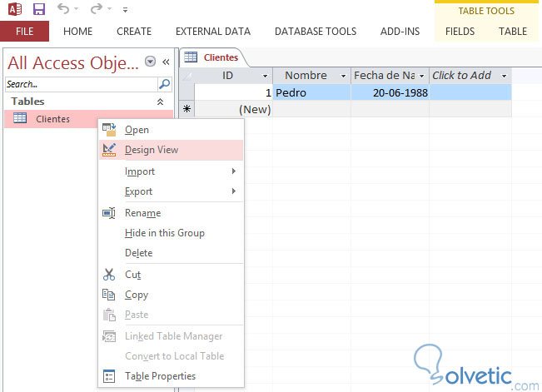Redo the last action
This screenshot has height=392, width=542.
point(97,8)
